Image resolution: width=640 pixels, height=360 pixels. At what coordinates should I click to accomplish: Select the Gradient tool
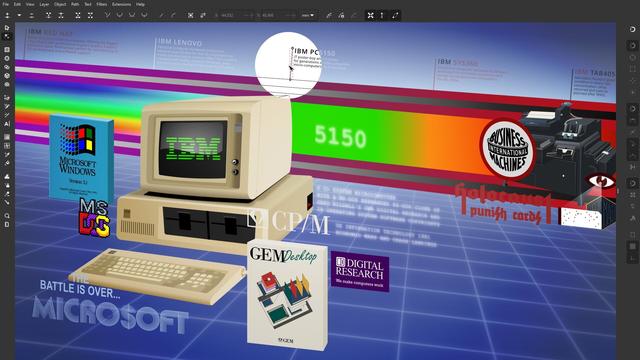click(7, 137)
